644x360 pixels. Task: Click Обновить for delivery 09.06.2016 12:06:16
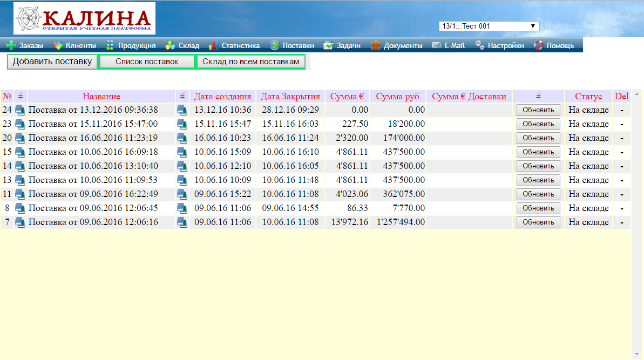(x=538, y=222)
